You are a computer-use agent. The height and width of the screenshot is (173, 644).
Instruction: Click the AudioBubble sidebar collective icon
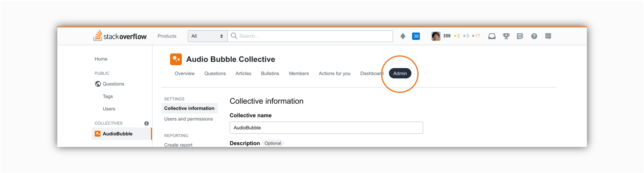[x=98, y=134]
